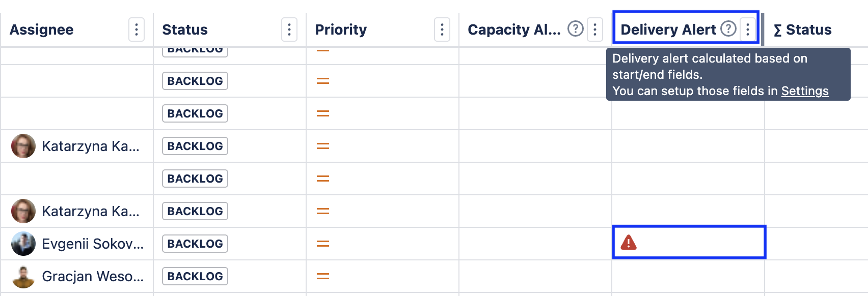Click Gracjan Weso's avatar picture

click(23, 276)
